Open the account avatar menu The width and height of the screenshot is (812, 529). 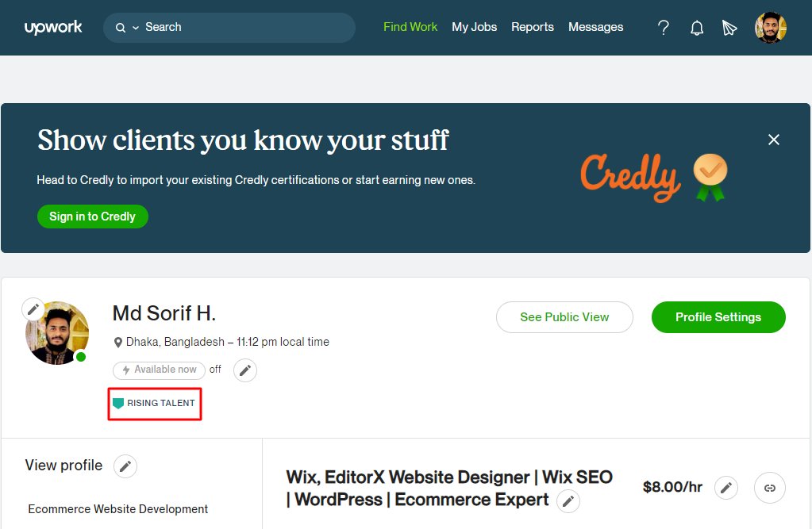pyautogui.click(x=771, y=28)
